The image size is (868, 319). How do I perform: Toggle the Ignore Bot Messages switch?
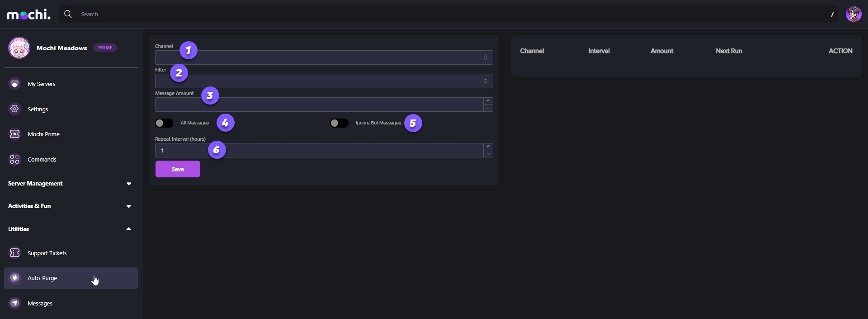(x=340, y=123)
